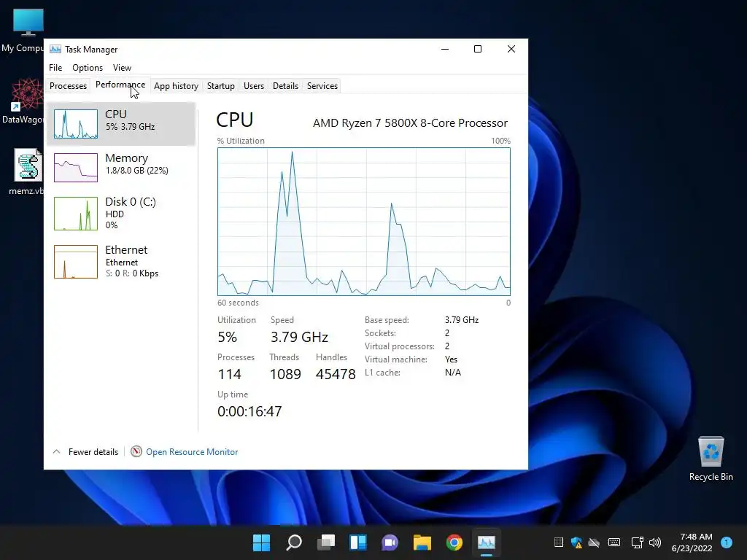Click the Memory 1.8/8.0 GB (22%) text
Screen dimensions: 747x560
coord(136,171)
